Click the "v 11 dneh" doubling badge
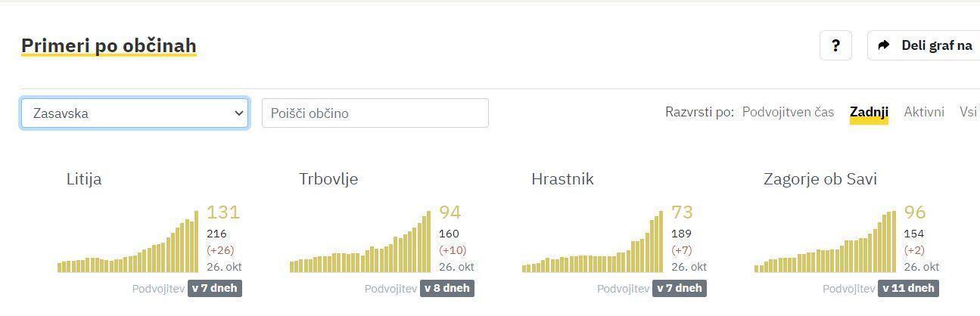 (909, 288)
